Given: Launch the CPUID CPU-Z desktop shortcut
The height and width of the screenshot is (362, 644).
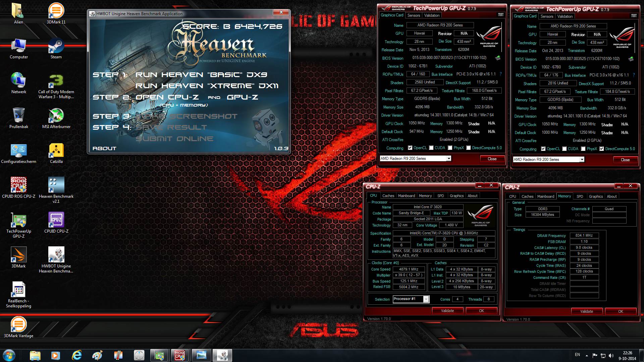Looking at the screenshot, I should (56, 223).
